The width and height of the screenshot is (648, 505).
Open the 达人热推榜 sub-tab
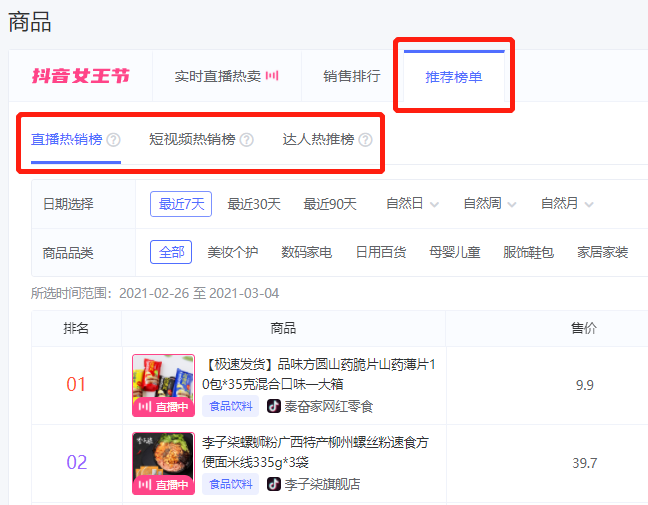tap(318, 139)
